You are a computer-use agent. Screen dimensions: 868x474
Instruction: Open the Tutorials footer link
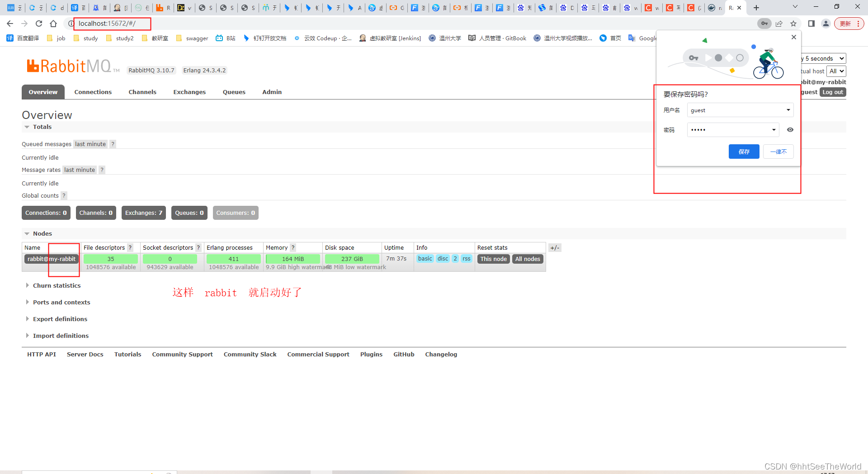(127, 355)
